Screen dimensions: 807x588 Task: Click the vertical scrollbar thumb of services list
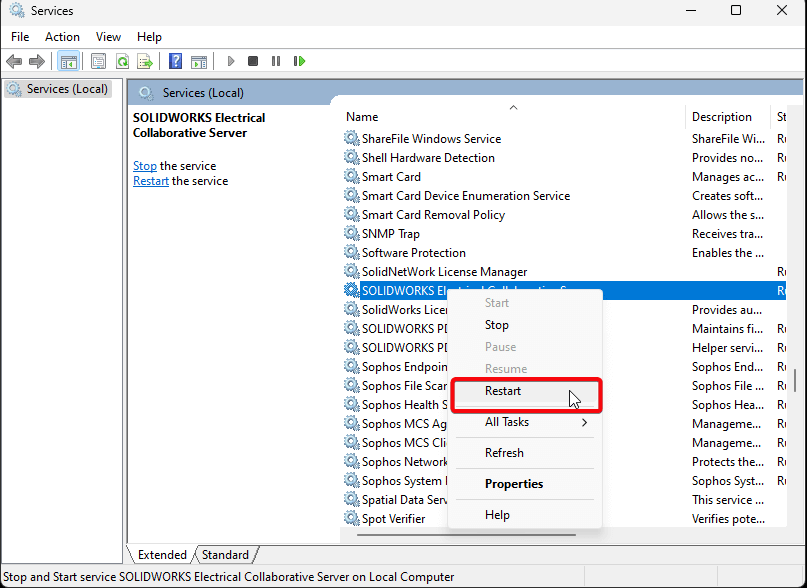point(795,380)
